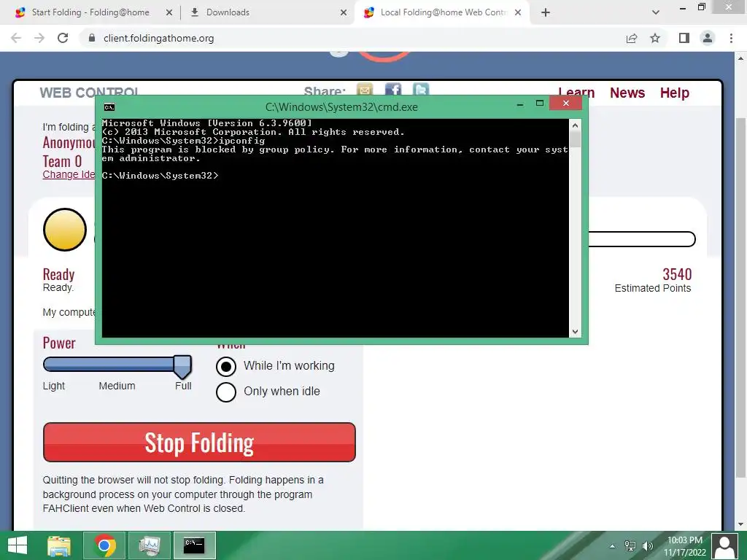Minimize the cmd.exe window
The height and width of the screenshot is (560, 747).
tap(520, 104)
